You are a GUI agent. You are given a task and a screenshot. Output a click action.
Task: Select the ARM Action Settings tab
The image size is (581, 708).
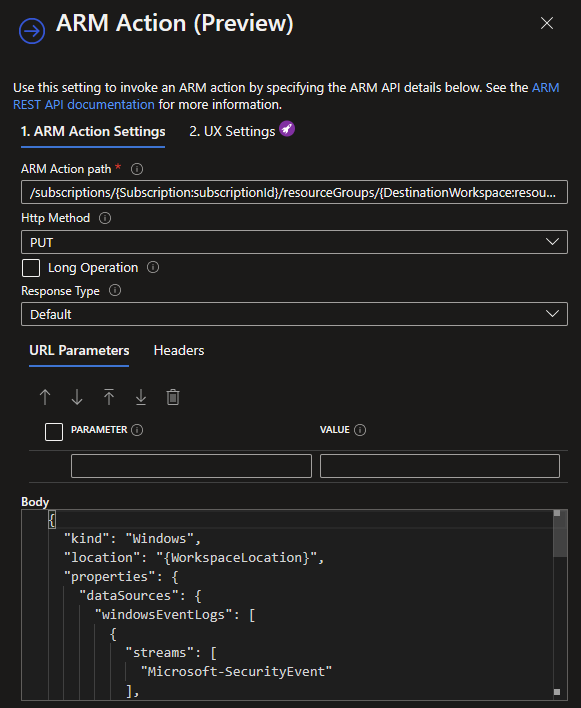click(93, 131)
